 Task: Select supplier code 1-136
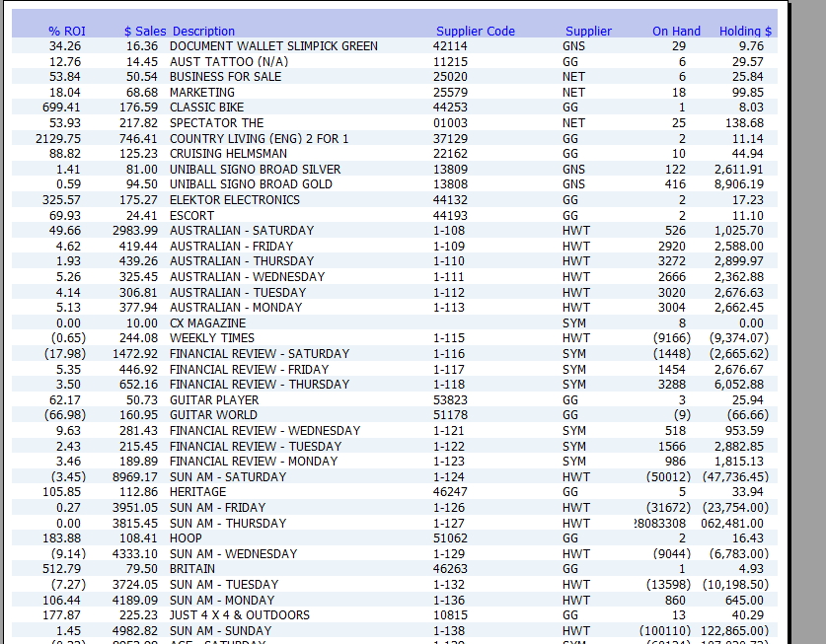click(x=449, y=600)
